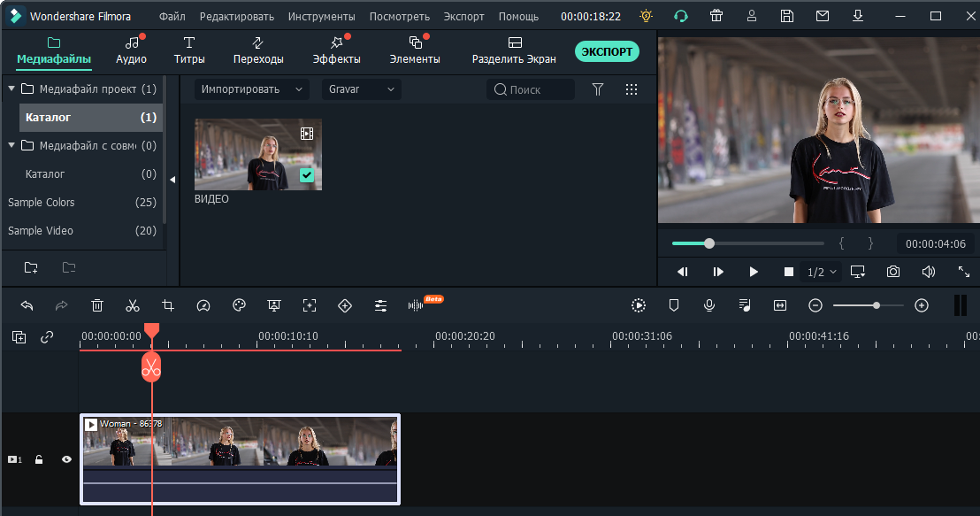Open the Speed control
This screenshot has width=980, height=516.
pos(203,305)
